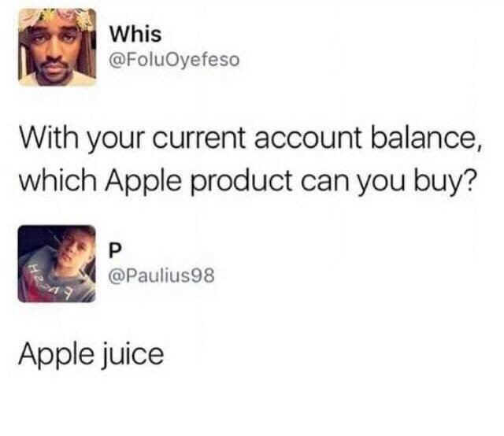Viewport: 504px width, 436px height.
Task: Click the display name Whis
Action: pyautogui.click(x=135, y=34)
